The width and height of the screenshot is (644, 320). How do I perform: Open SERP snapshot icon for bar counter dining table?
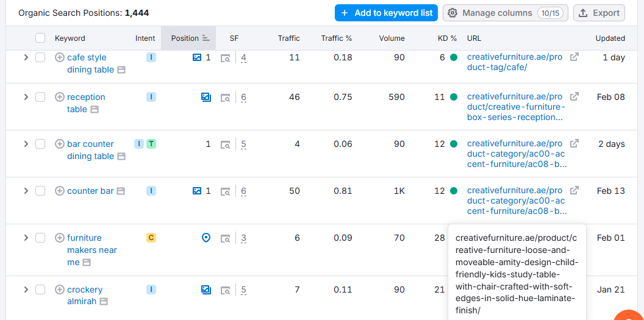[x=121, y=156]
